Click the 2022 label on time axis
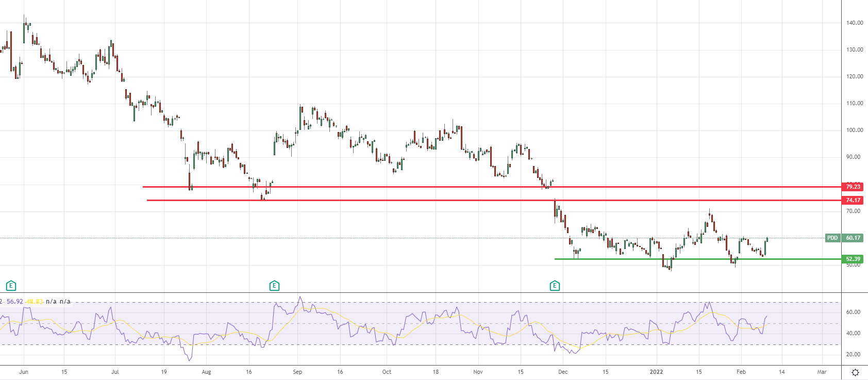This screenshot has height=380, width=868. point(656,372)
